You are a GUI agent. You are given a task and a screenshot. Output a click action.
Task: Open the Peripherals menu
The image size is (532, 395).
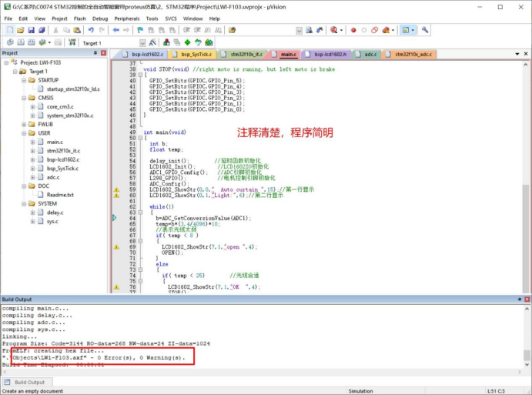pyautogui.click(x=127, y=18)
